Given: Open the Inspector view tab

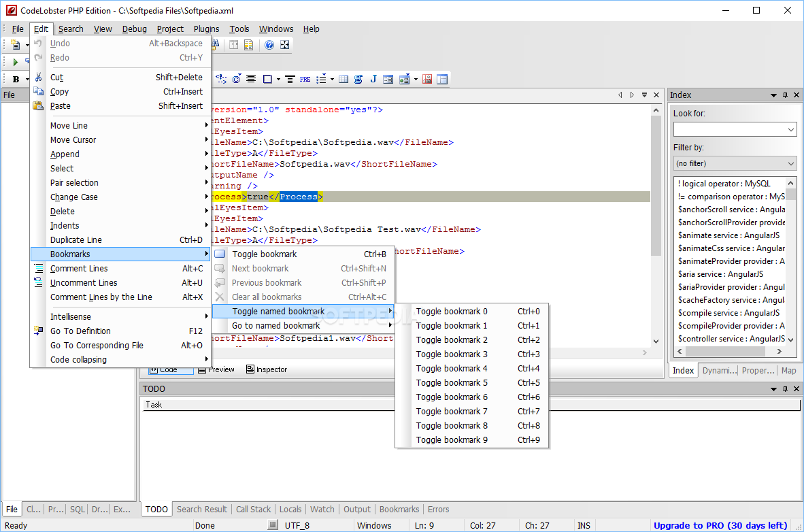Looking at the screenshot, I should (x=267, y=369).
